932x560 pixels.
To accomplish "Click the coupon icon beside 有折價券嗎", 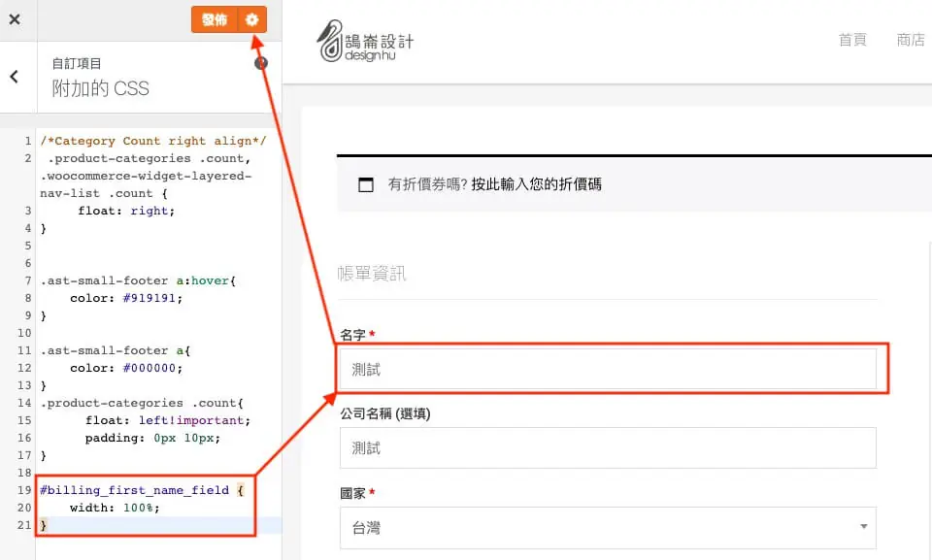I will click(x=366, y=184).
